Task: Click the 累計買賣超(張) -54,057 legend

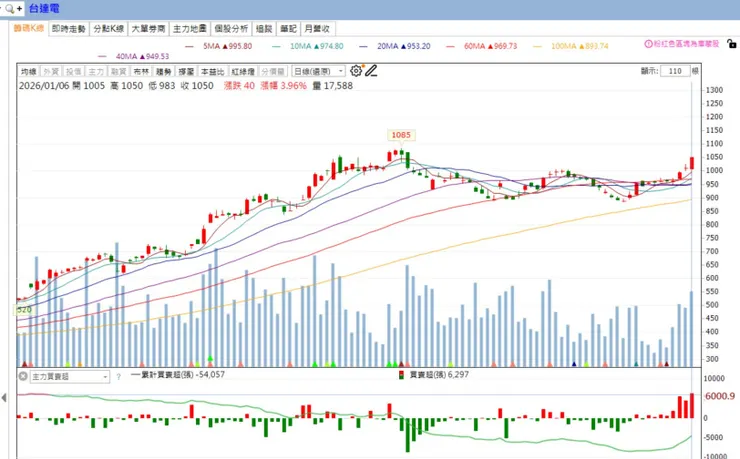Action: coord(178,375)
